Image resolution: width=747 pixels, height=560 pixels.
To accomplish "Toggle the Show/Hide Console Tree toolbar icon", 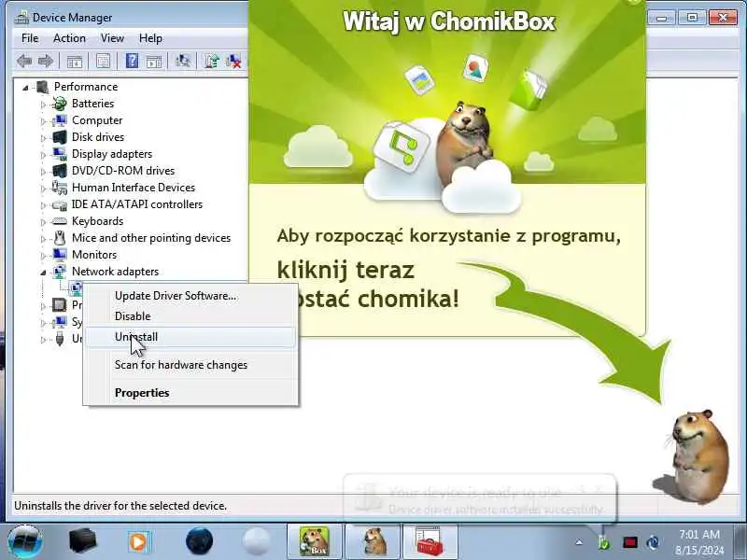I will pos(75,61).
